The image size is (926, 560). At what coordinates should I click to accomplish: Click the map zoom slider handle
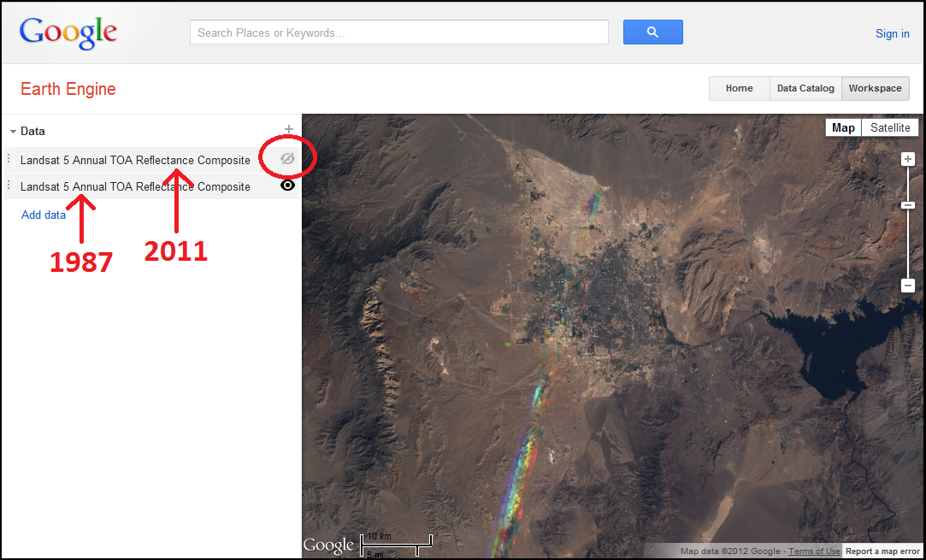pyautogui.click(x=908, y=205)
